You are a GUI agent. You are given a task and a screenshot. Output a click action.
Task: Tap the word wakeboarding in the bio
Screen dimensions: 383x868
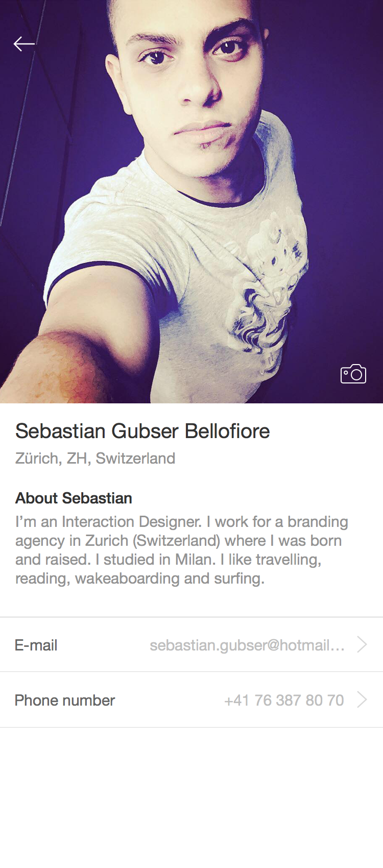(x=128, y=578)
